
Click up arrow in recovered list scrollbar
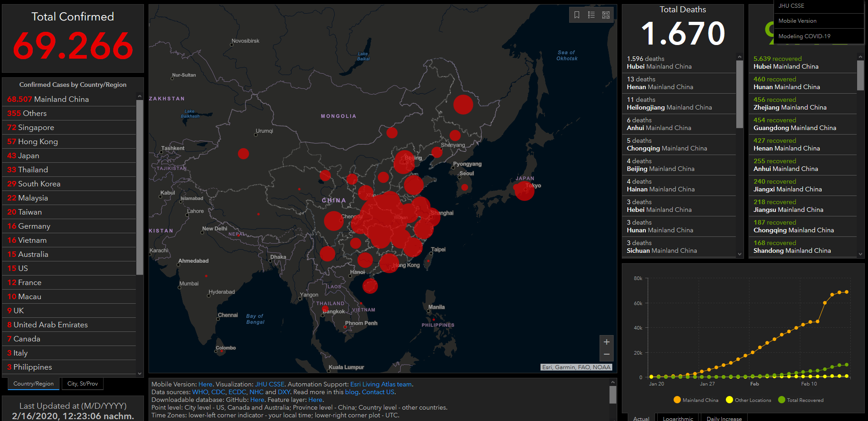pos(860,57)
